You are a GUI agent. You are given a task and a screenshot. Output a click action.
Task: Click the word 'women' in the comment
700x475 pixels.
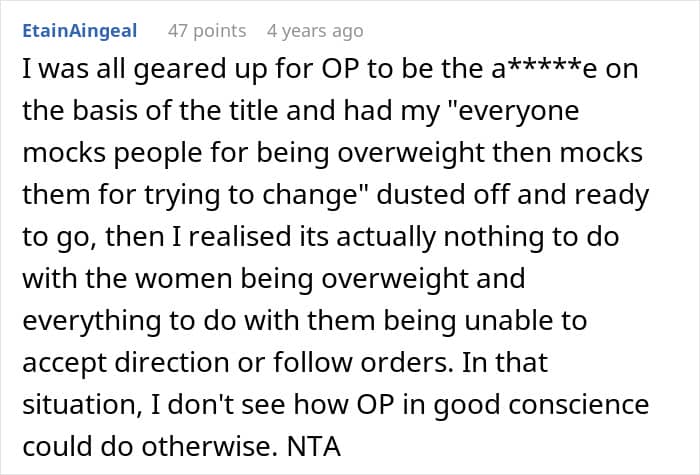(184, 279)
